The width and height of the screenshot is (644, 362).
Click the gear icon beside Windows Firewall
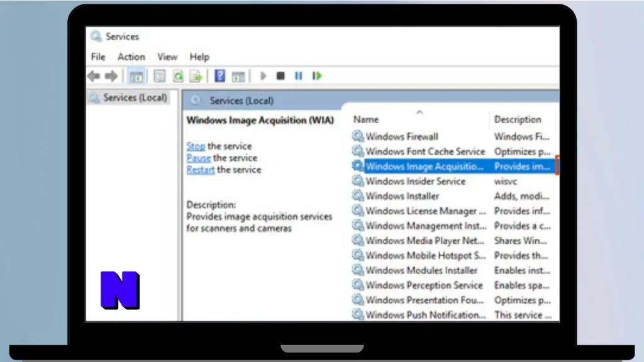(358, 136)
